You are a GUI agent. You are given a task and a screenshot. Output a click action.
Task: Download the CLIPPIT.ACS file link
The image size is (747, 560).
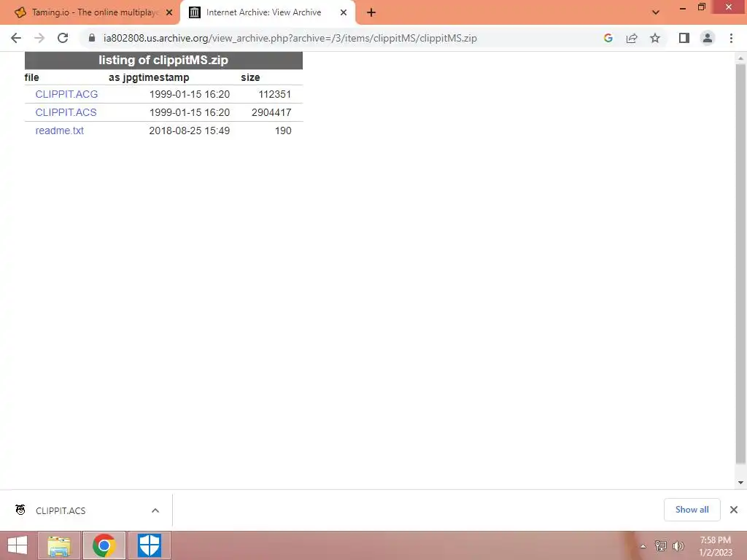(66, 112)
